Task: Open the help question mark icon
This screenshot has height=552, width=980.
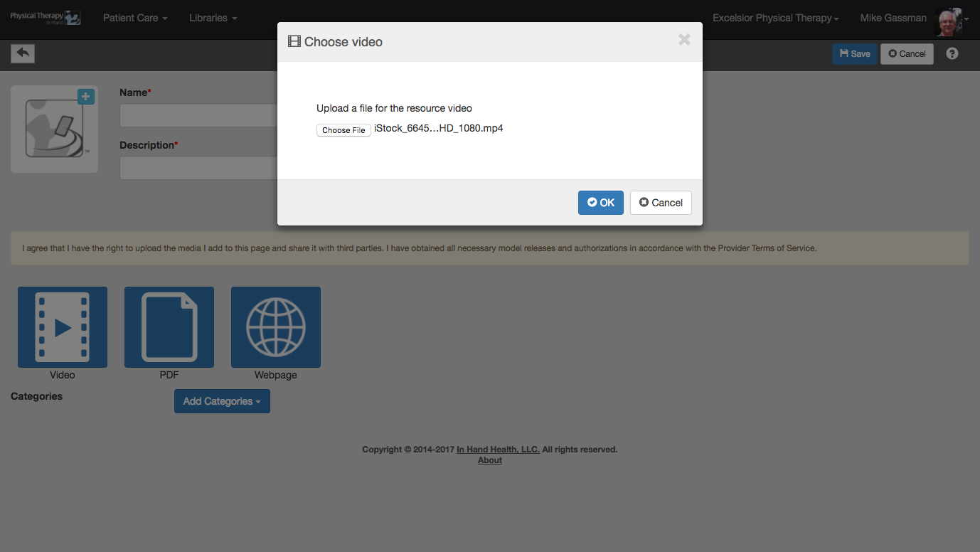Action: click(952, 53)
